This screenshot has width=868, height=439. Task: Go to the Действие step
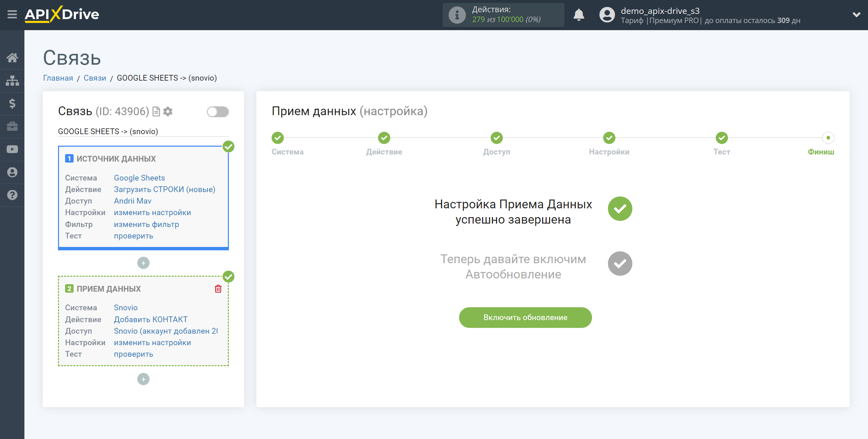384,138
